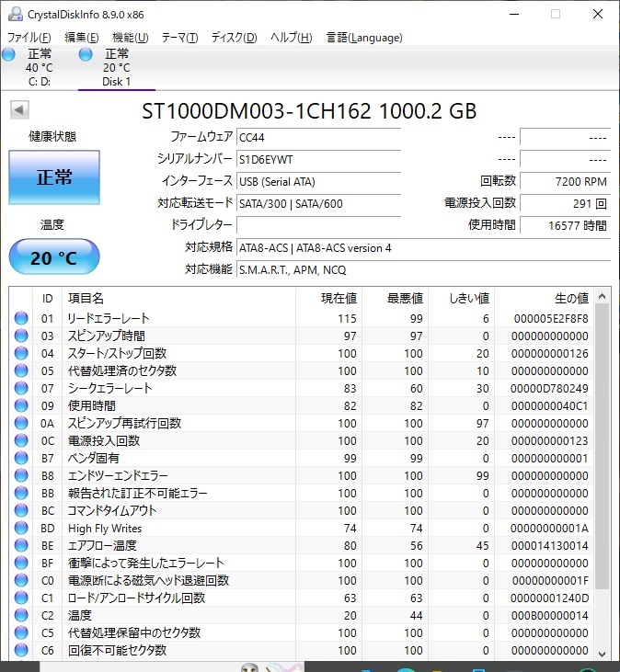620x672 pixels.
Task: Click status icon of row C2 温度
Action: pos(21,615)
